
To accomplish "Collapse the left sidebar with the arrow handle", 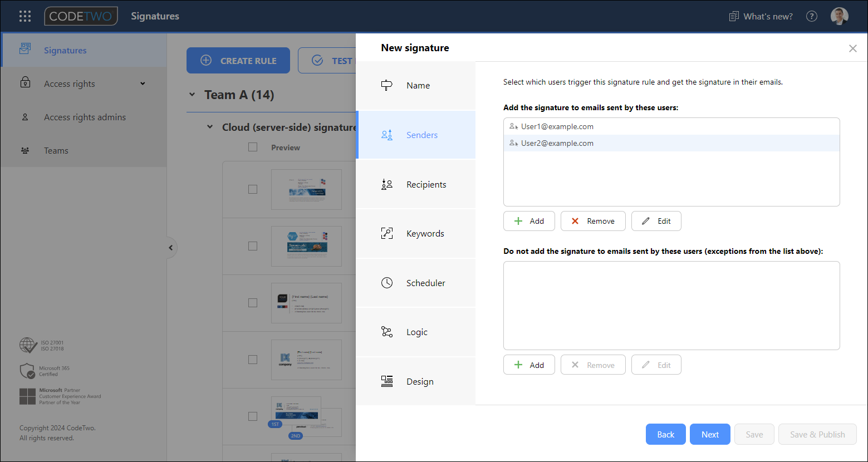I will click(170, 248).
